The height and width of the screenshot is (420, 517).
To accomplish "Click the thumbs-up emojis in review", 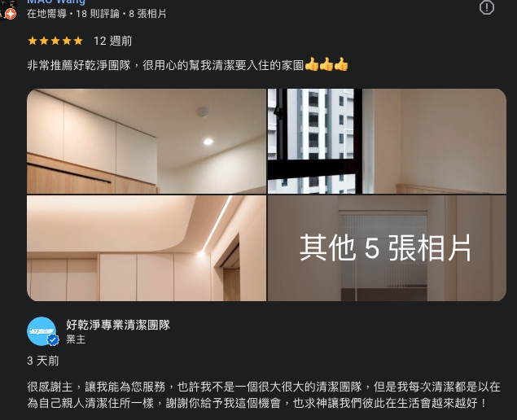I will (x=326, y=64).
